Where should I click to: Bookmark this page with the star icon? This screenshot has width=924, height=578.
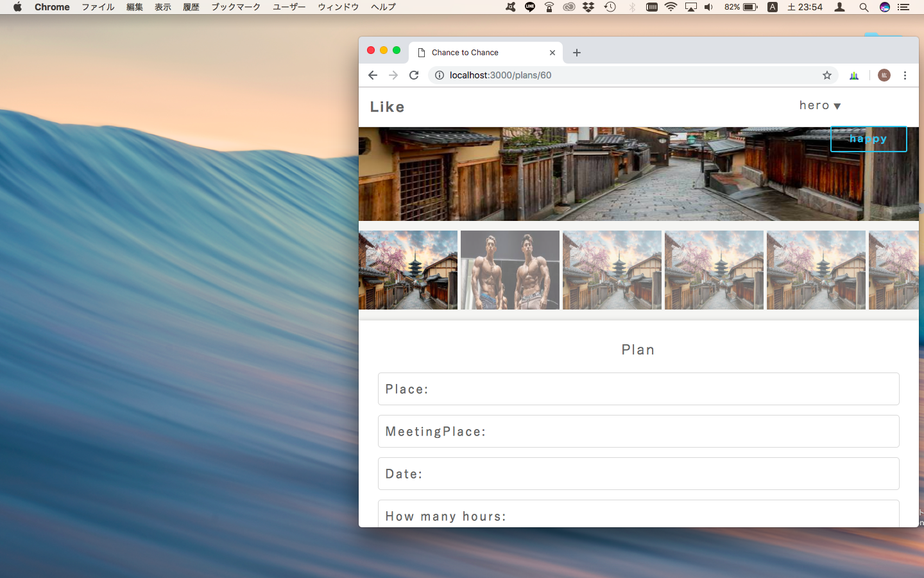tap(827, 75)
